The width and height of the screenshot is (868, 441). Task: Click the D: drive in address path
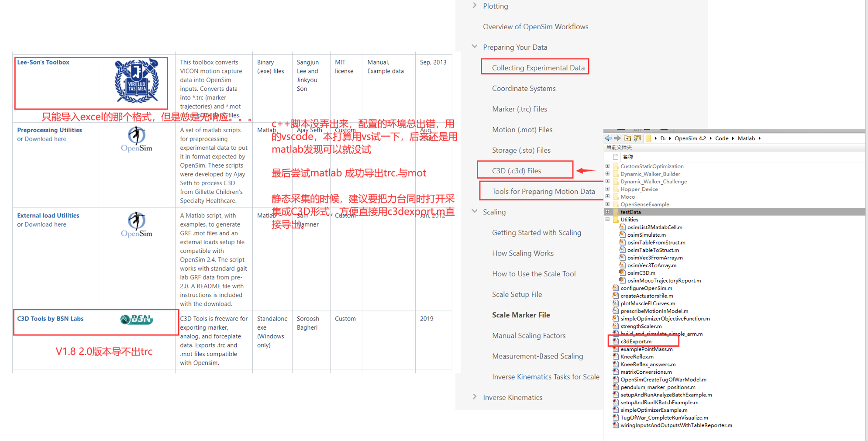pyautogui.click(x=663, y=138)
